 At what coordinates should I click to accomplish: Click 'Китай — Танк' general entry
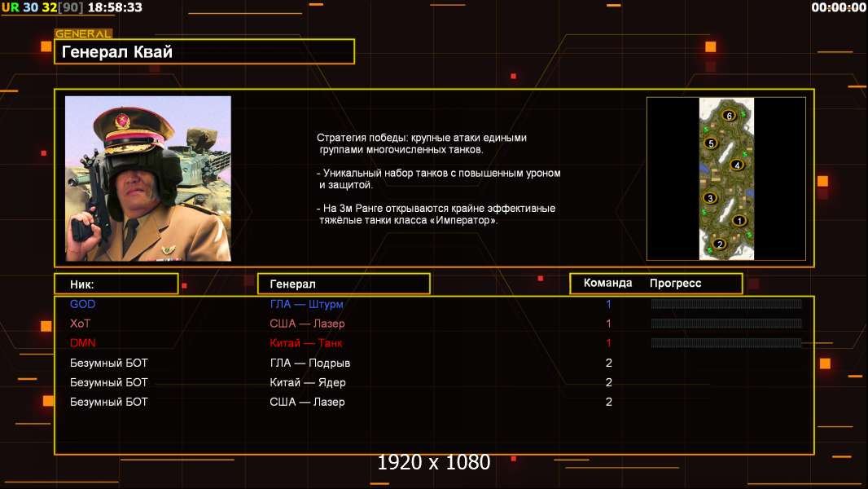click(x=306, y=343)
